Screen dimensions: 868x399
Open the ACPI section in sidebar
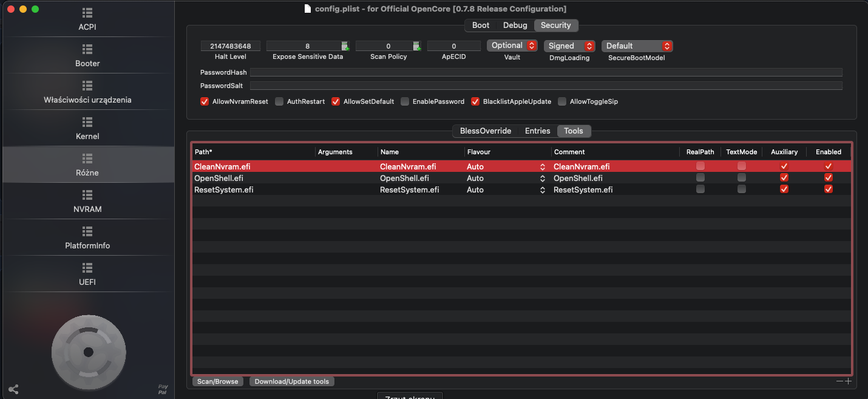[x=87, y=19]
